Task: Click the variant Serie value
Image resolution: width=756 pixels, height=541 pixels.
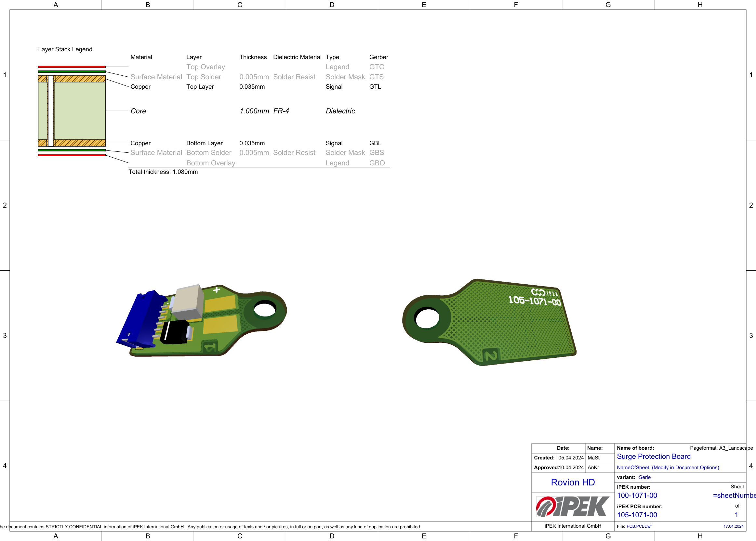Action: (644, 477)
